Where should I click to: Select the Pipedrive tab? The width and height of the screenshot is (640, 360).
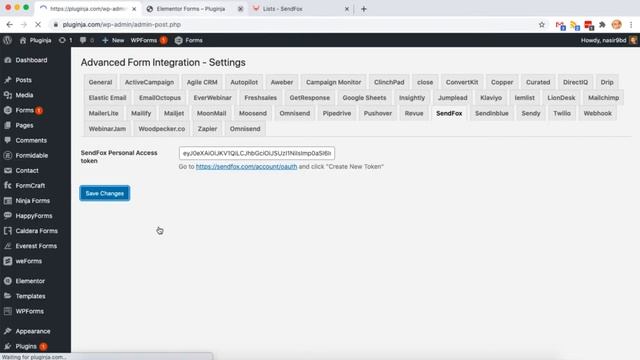pyautogui.click(x=337, y=113)
